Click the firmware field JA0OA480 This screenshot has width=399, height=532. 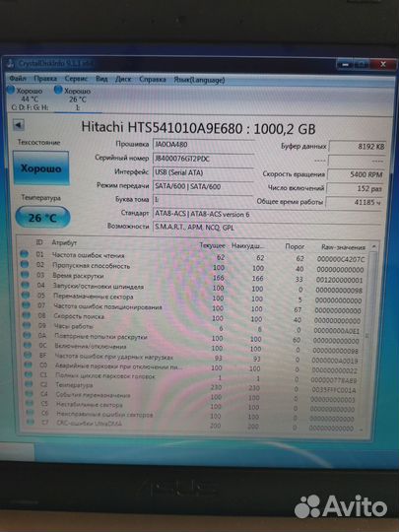(203, 144)
